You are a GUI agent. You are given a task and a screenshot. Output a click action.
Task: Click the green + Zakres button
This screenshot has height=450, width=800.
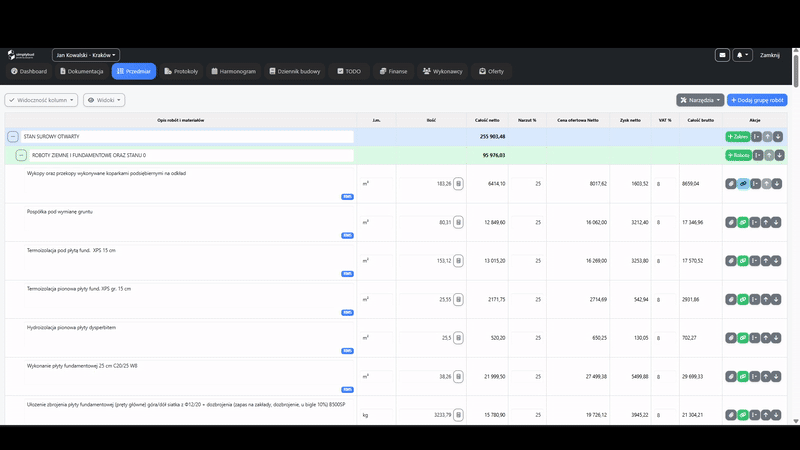pyautogui.click(x=738, y=137)
